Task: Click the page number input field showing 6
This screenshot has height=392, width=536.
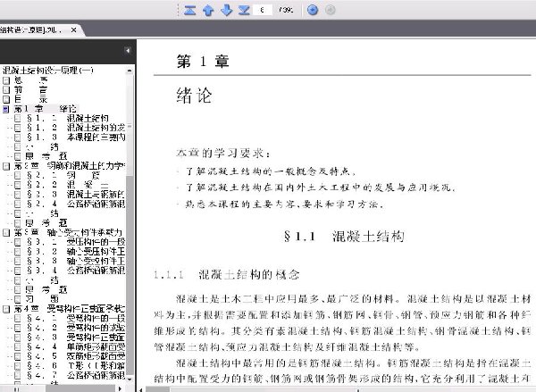Action: [x=263, y=10]
